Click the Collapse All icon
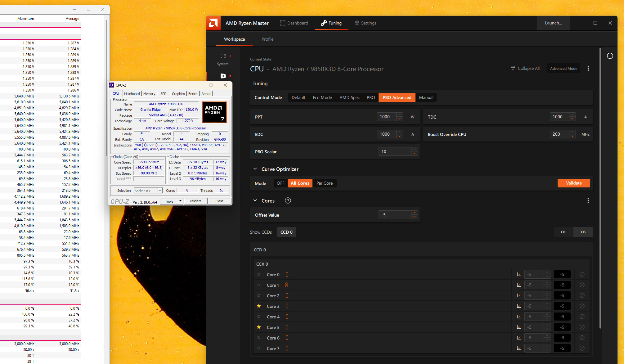The image size is (624, 364). [513, 68]
